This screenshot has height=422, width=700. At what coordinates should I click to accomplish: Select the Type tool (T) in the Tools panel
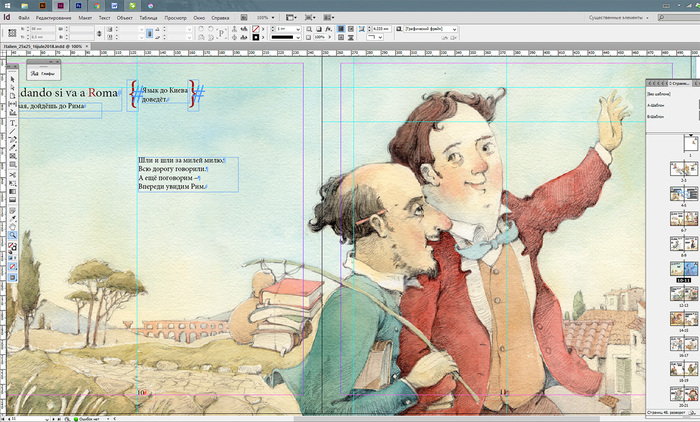tap(12, 123)
